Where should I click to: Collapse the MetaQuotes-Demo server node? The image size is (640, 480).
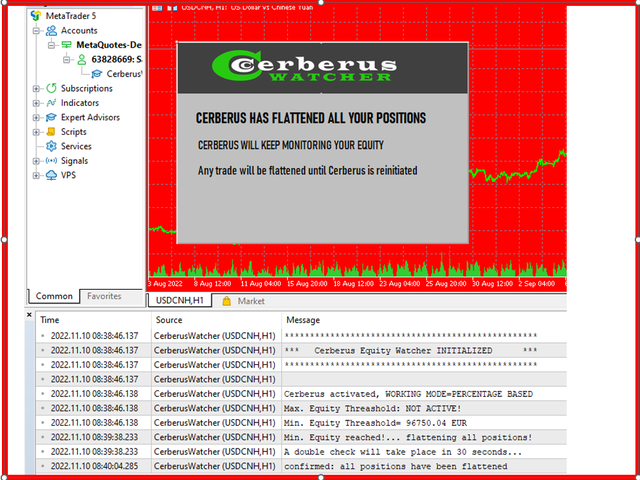tap(51, 45)
